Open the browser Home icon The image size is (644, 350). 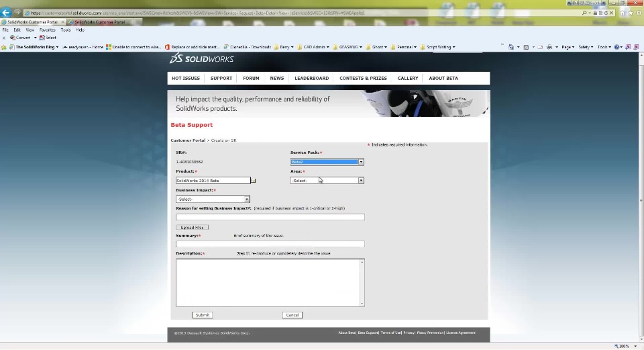point(623,13)
